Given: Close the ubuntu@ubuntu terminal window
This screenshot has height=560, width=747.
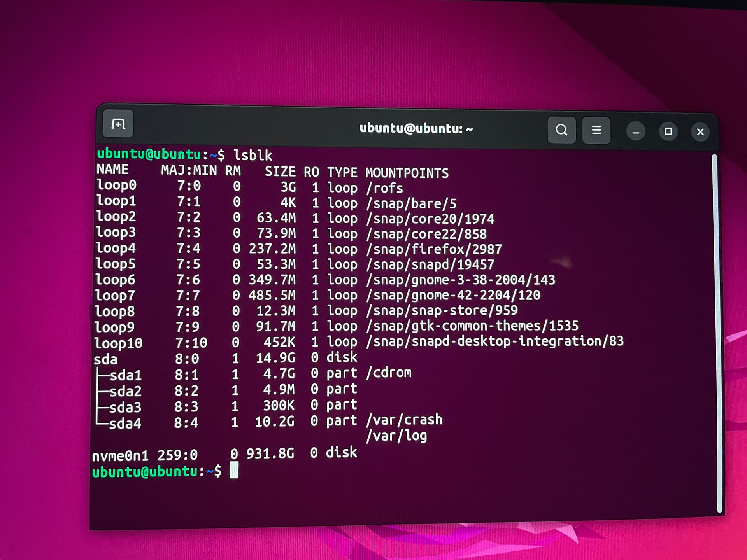Looking at the screenshot, I should (x=700, y=132).
